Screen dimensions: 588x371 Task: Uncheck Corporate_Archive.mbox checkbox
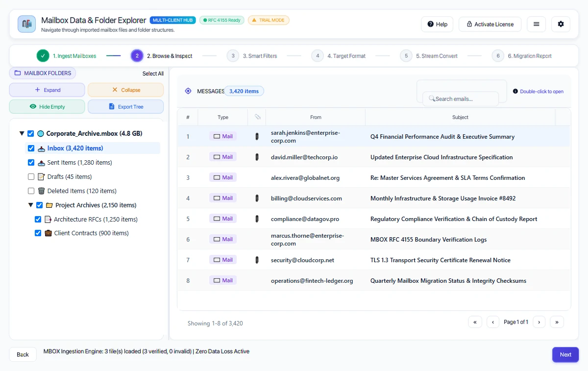click(31, 134)
